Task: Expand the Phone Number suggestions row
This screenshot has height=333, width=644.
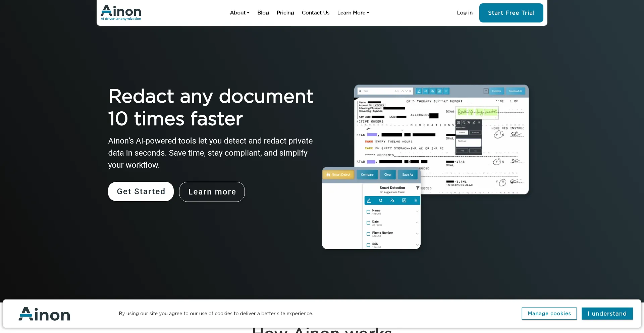Action: (417, 233)
